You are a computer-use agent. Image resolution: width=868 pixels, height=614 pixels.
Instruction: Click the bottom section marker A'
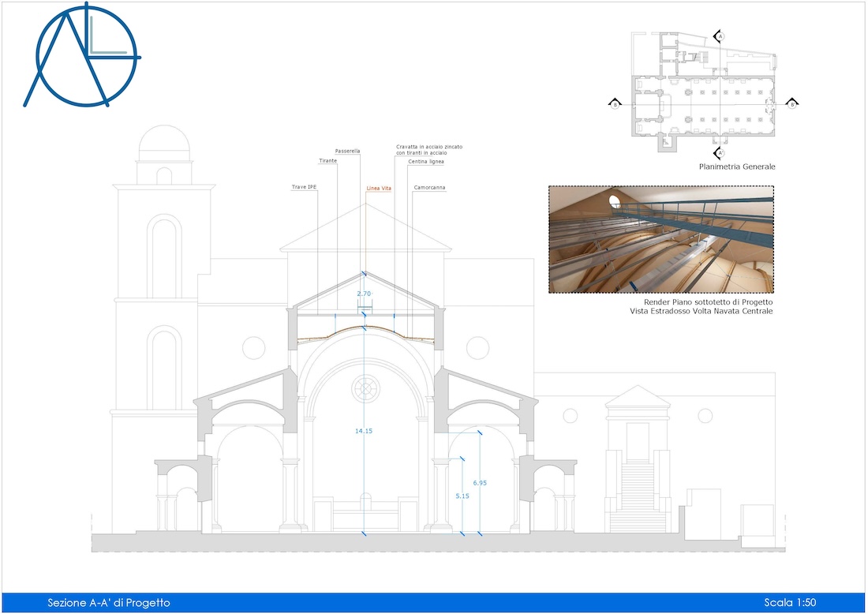[719, 152]
